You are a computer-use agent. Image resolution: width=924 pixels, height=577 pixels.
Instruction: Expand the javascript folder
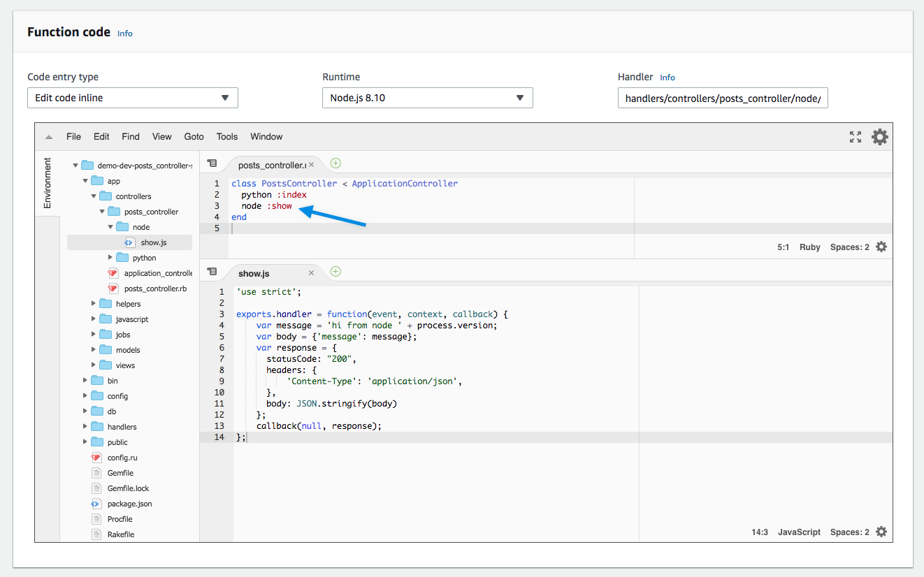point(93,319)
